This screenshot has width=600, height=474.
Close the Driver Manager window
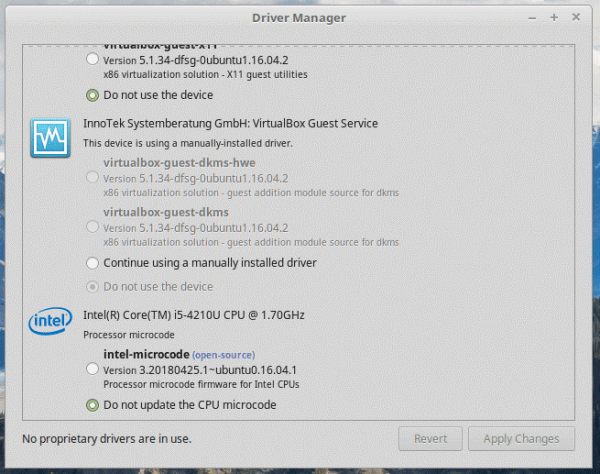click(576, 17)
